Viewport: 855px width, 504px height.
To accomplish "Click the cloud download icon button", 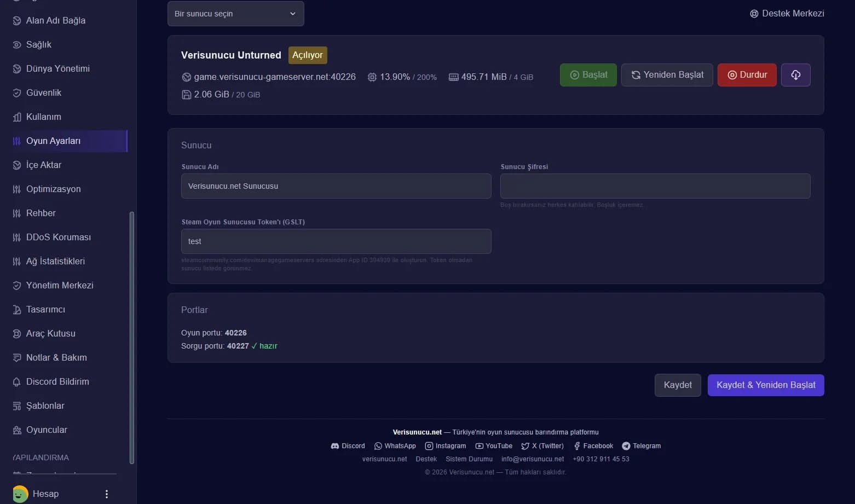I will pos(796,75).
